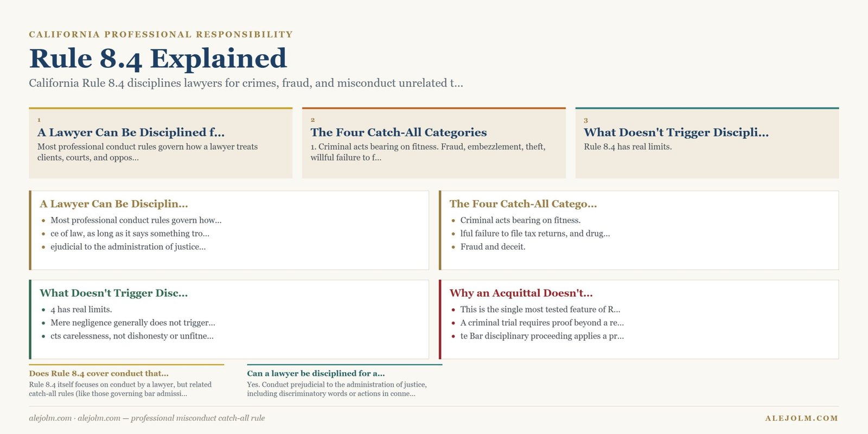Screen dimensions: 868x434
Task: Click panel heading 'Why an Acquittal Doesn't...'
Action: (521, 293)
